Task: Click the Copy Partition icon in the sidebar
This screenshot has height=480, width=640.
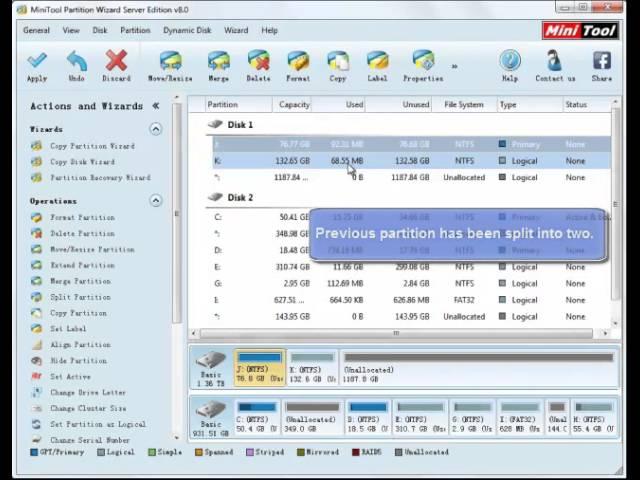Action: point(37,313)
